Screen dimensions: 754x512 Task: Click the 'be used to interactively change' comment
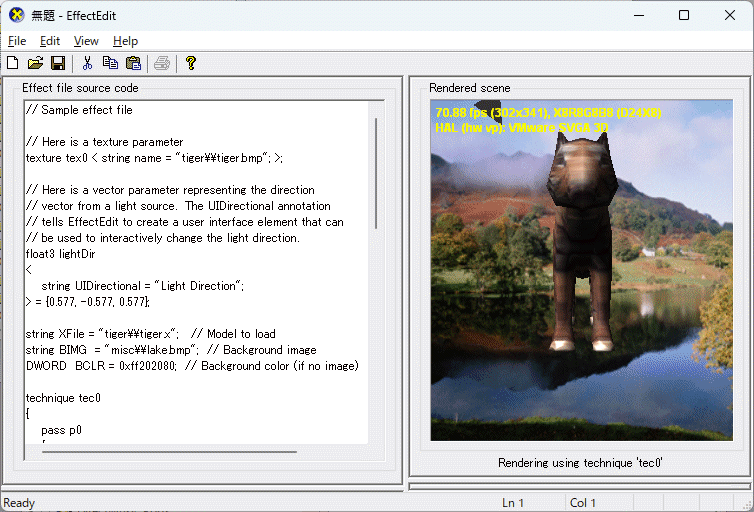[163, 238]
